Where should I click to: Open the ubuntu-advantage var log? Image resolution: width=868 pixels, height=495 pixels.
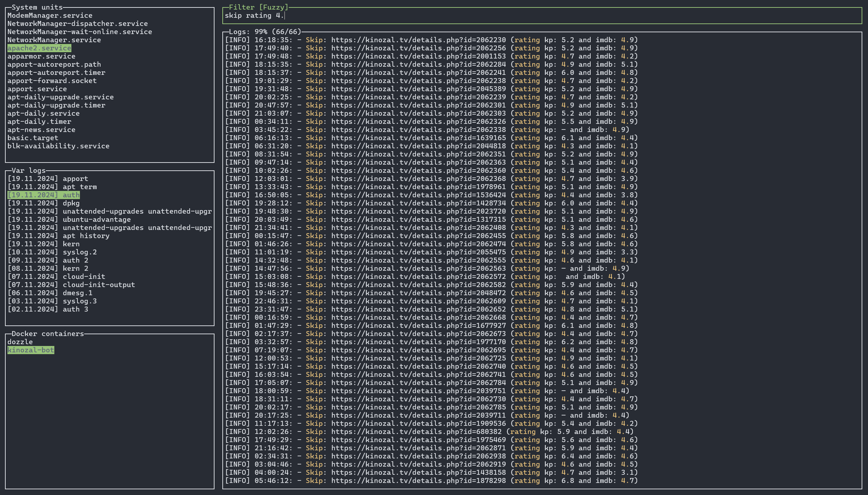point(69,219)
